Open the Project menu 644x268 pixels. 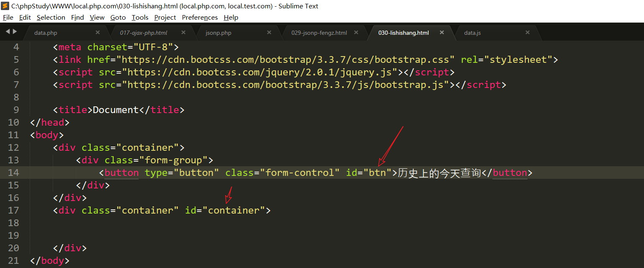(165, 18)
